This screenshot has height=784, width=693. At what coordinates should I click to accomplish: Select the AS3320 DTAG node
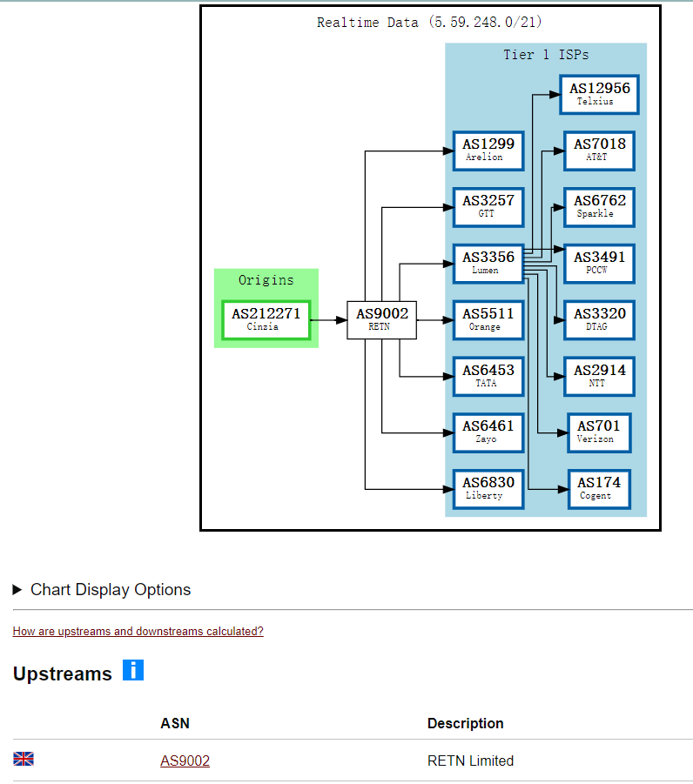pyautogui.click(x=600, y=320)
